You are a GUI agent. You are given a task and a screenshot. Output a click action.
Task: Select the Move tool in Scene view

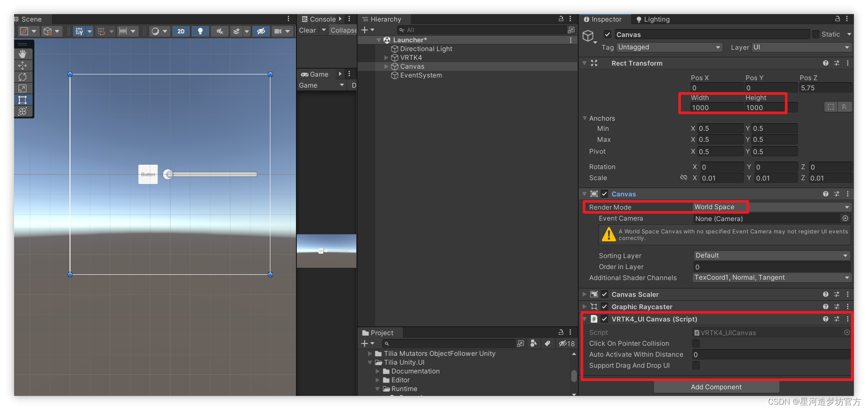pyautogui.click(x=22, y=65)
